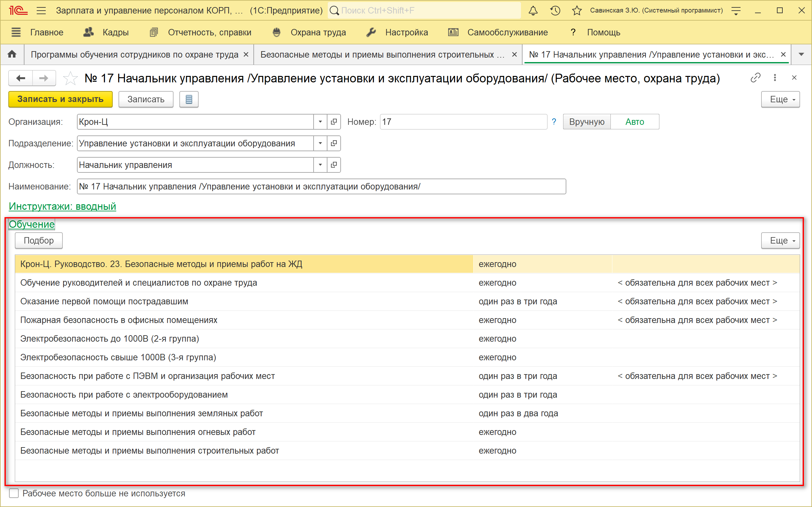
Task: Click into the Наименование text field
Action: click(321, 187)
